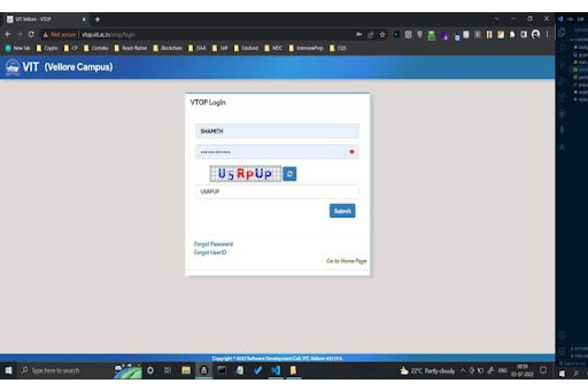Click the captcha text input field
The height and width of the screenshot is (392, 588).
[x=277, y=192]
